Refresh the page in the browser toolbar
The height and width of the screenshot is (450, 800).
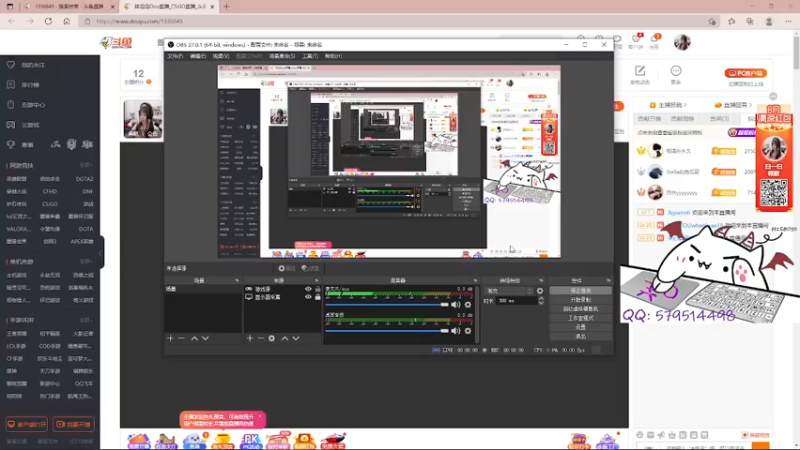point(48,21)
